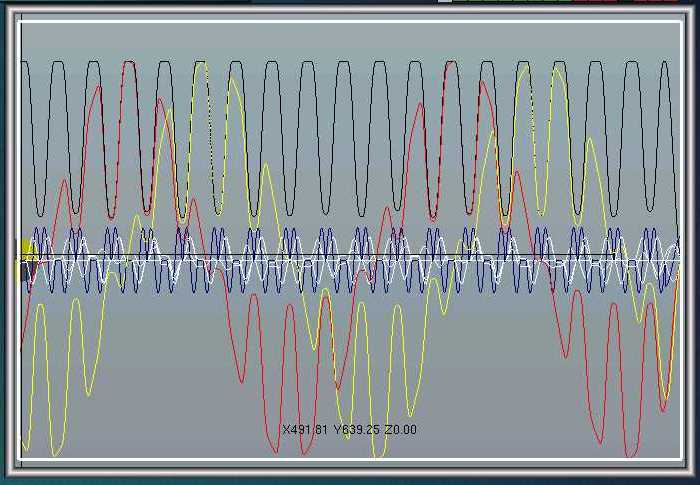Click the empty gray area above the black waveform
This screenshot has height=485, width=700.
coord(350,40)
